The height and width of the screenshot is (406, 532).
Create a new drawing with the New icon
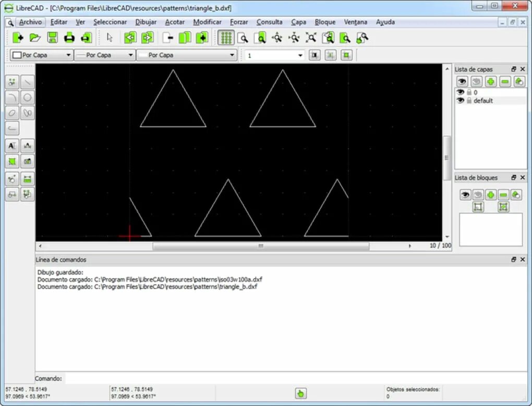tap(18, 38)
